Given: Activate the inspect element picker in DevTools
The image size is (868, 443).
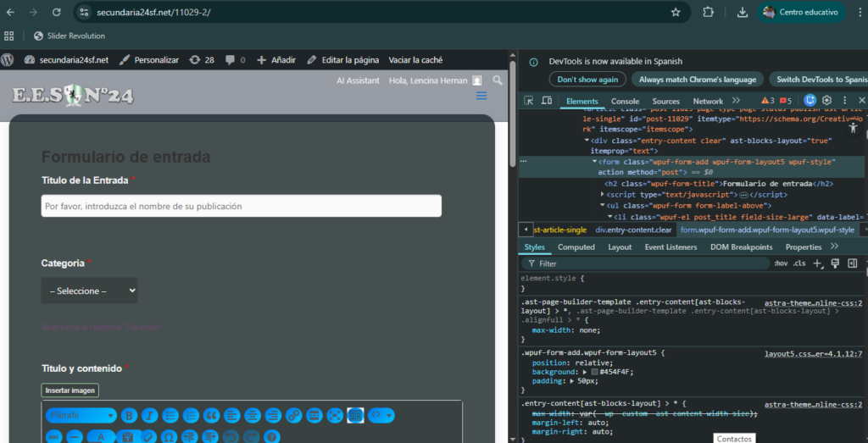Looking at the screenshot, I should point(528,101).
